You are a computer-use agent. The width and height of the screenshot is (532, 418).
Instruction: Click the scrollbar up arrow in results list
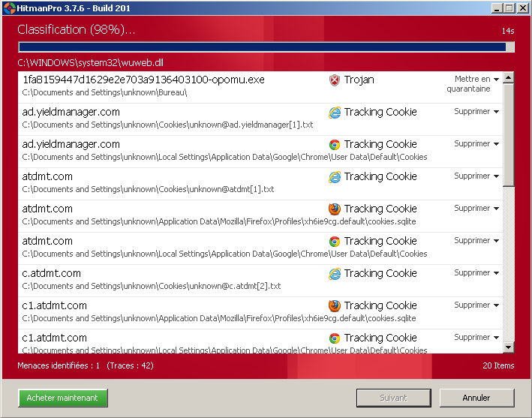508,78
